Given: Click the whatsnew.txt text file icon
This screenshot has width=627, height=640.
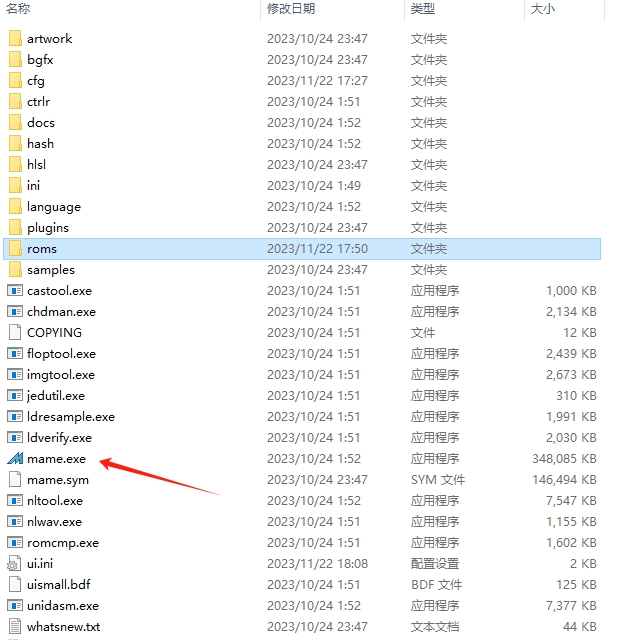Looking at the screenshot, I should click(x=14, y=627).
